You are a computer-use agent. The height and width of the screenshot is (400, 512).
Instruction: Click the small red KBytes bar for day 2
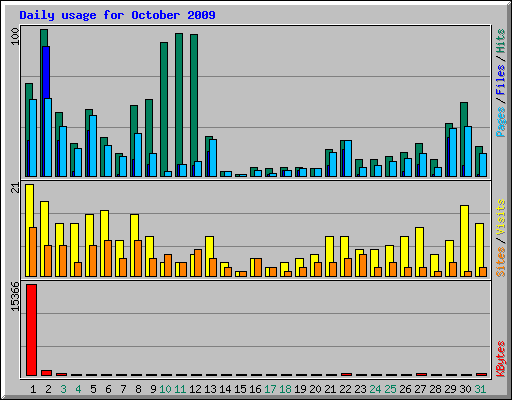46,373
